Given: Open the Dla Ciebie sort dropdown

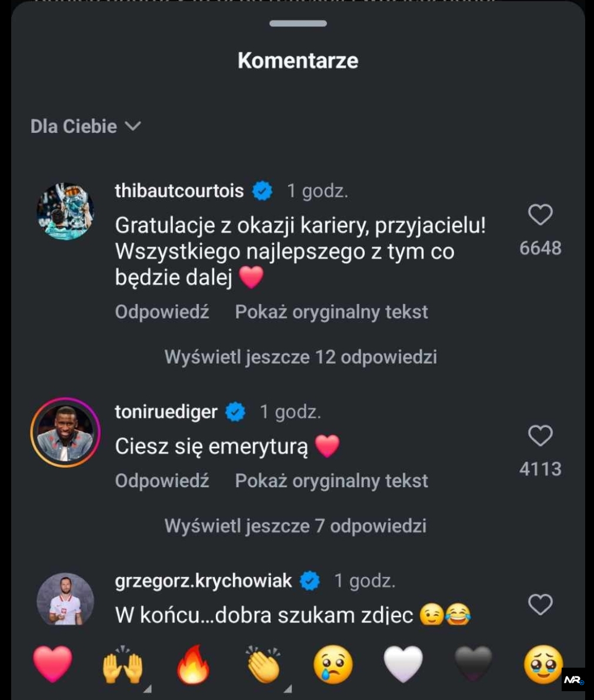Looking at the screenshot, I should tap(86, 126).
